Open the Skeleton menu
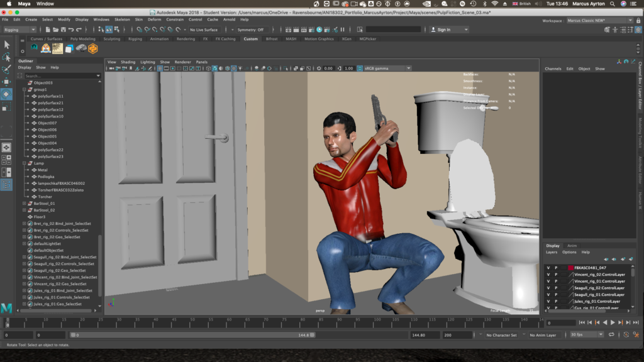 tap(122, 19)
